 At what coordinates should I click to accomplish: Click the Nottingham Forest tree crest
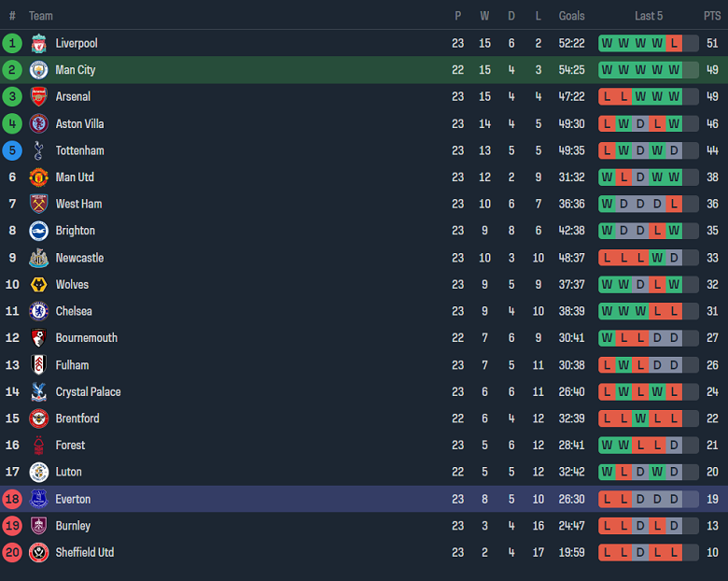point(38,446)
